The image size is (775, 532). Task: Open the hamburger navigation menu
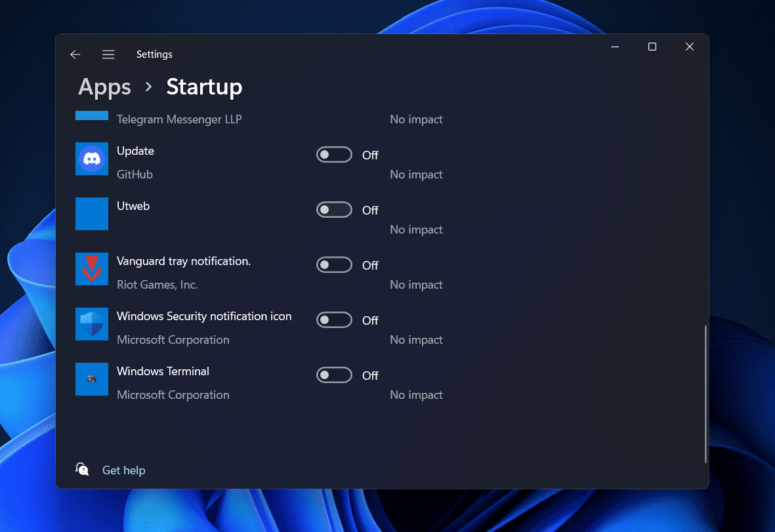(108, 54)
